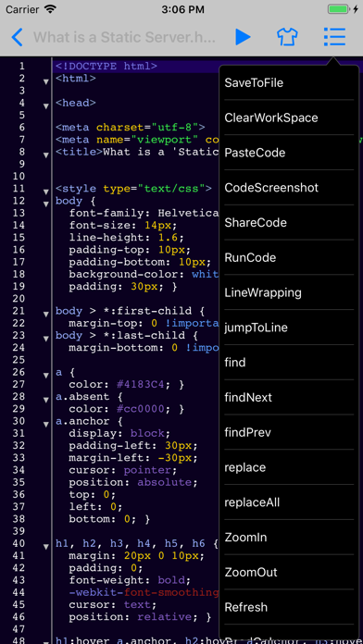Select Refresh menu item

tap(289, 607)
